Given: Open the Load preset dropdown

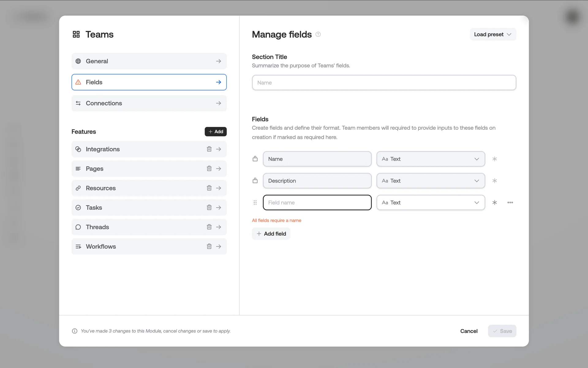Looking at the screenshot, I should [x=493, y=34].
